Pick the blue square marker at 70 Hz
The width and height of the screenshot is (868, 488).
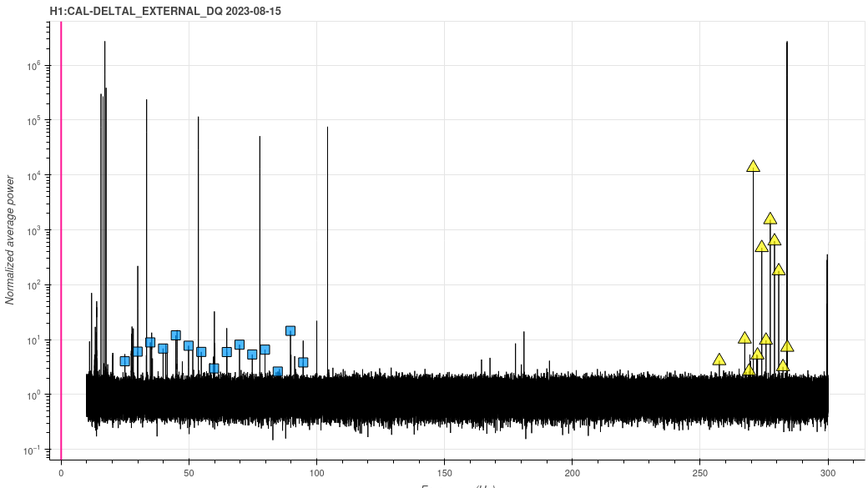point(240,345)
